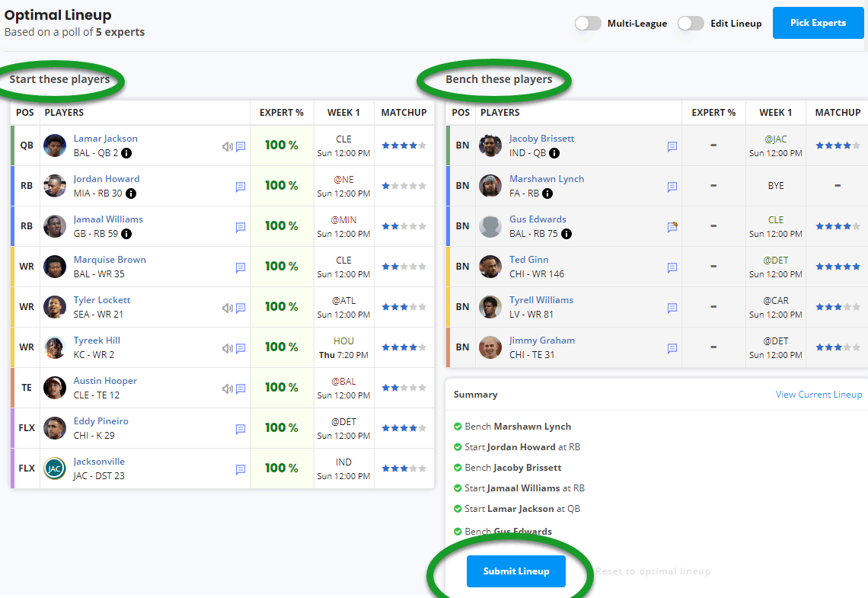Screen dimensions: 868x598
Task: Open the notes icon for Eddy Pineiro
Action: click(x=241, y=430)
